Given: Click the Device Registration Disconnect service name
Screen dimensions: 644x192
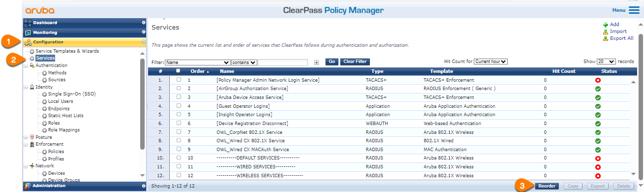Looking at the screenshot, I should click(252, 124).
